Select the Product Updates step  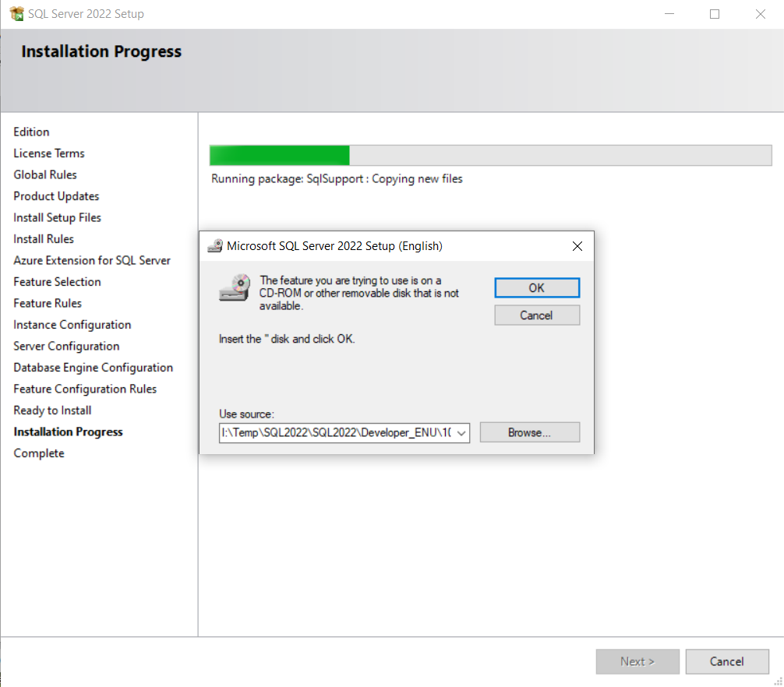pos(56,196)
